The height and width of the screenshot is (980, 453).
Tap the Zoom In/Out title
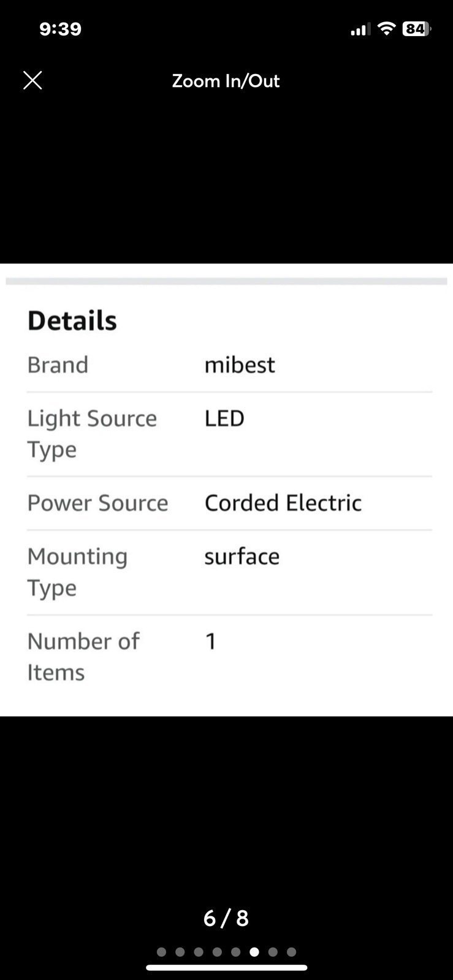(226, 81)
